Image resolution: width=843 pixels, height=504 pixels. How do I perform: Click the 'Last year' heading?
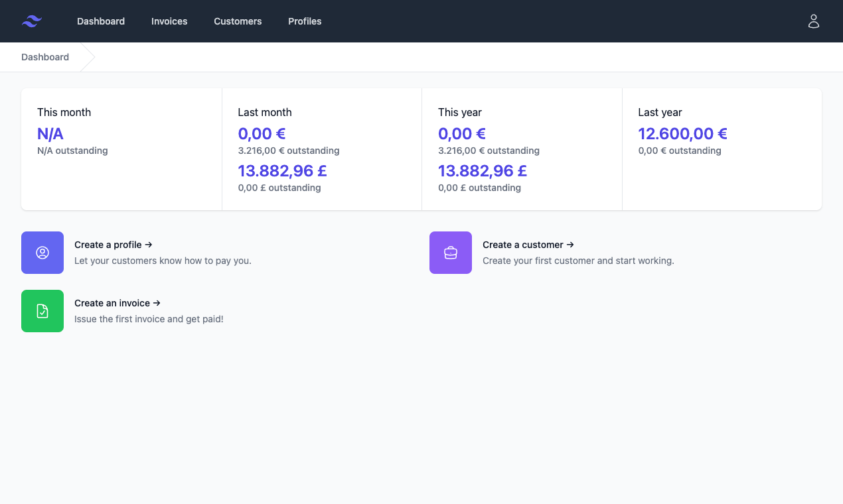[660, 112]
